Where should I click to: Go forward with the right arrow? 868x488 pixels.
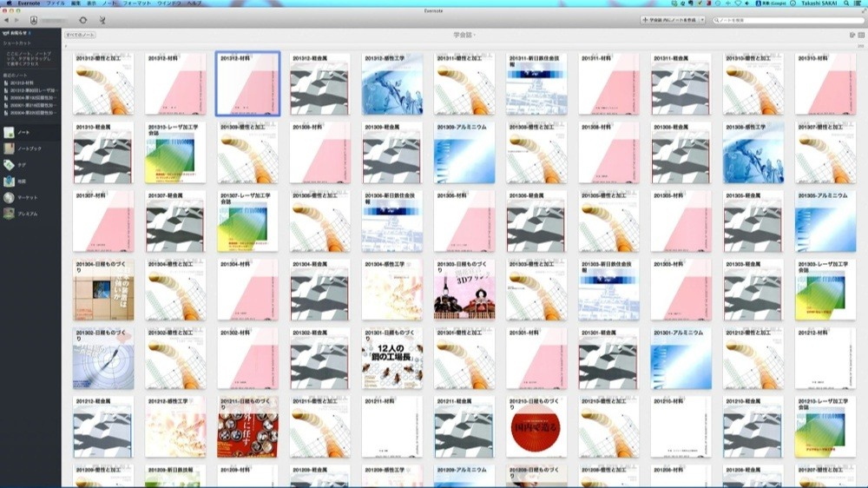[16, 20]
